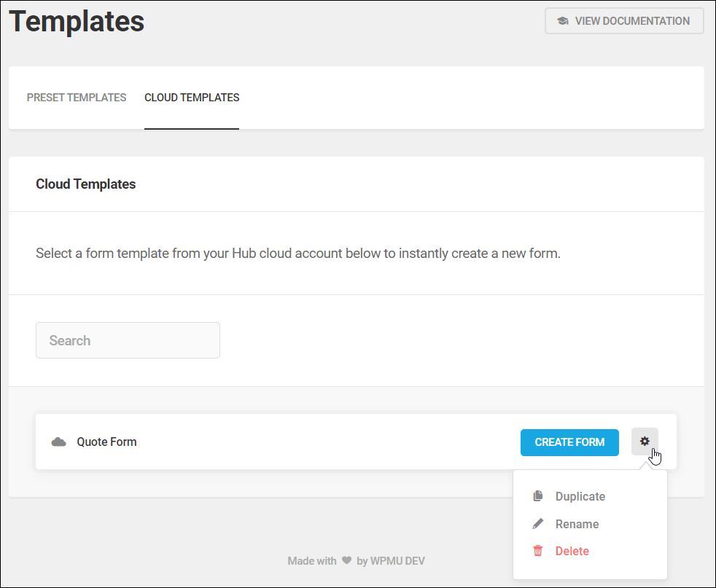Click the heart icon in the footer
Screen dimensions: 716x588
coord(346,560)
